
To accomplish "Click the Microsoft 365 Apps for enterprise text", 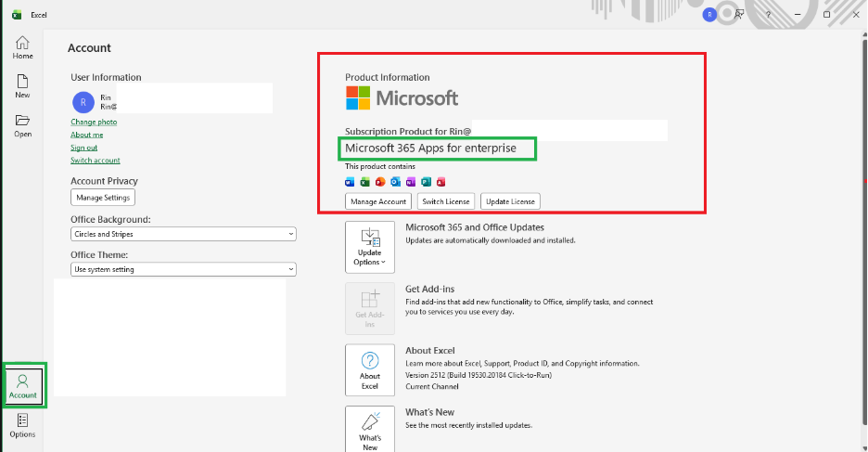I will click(430, 149).
